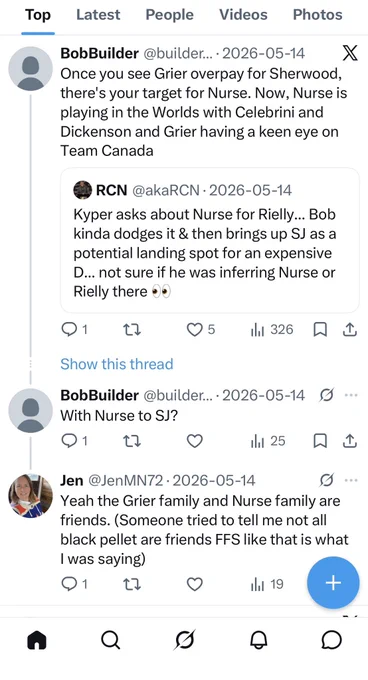Image resolution: width=368 pixels, height=680 pixels.
Task: Open Grok icon in bottom navigation bar
Action: coord(184,640)
